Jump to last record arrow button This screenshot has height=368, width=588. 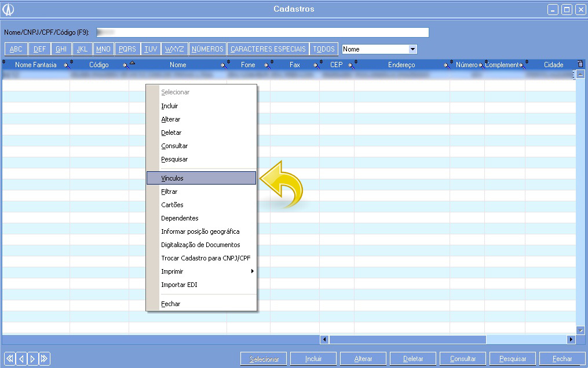point(44,359)
